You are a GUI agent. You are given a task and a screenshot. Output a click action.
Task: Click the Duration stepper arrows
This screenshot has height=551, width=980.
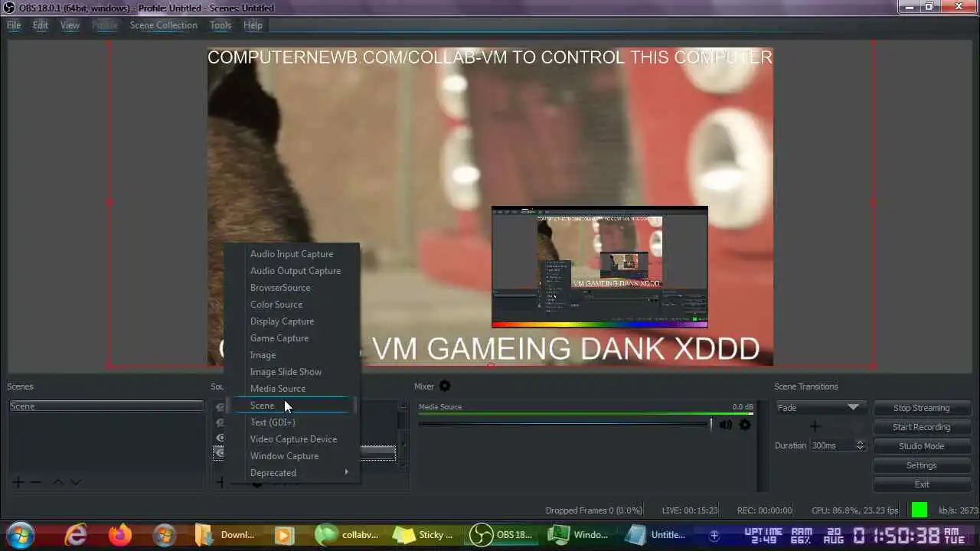(x=860, y=445)
